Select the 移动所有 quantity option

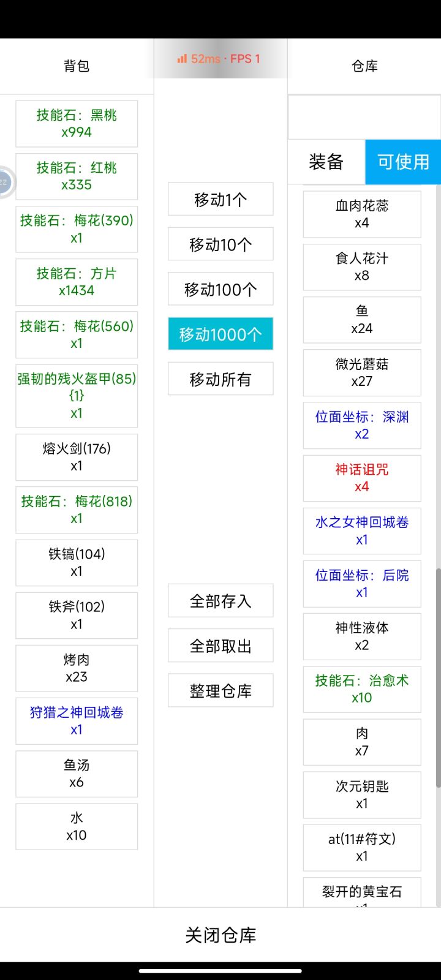(221, 379)
